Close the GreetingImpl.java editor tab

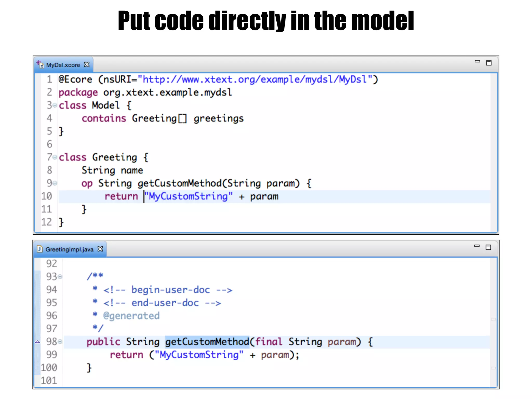100,249
